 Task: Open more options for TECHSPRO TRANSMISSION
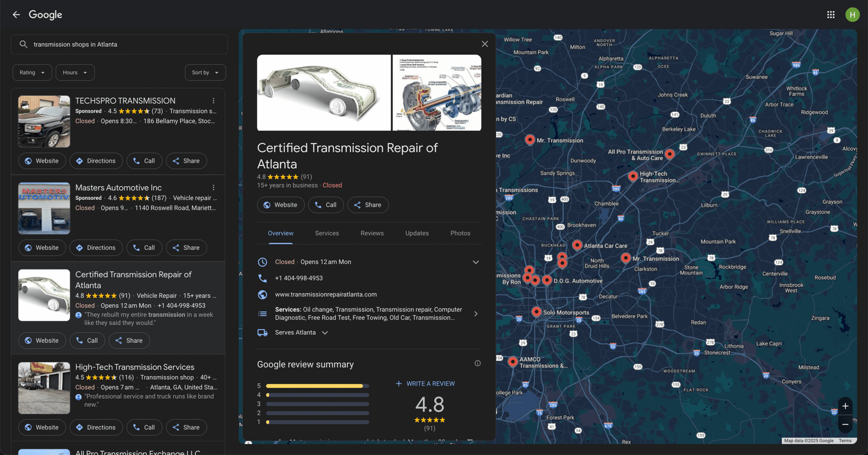[214, 101]
